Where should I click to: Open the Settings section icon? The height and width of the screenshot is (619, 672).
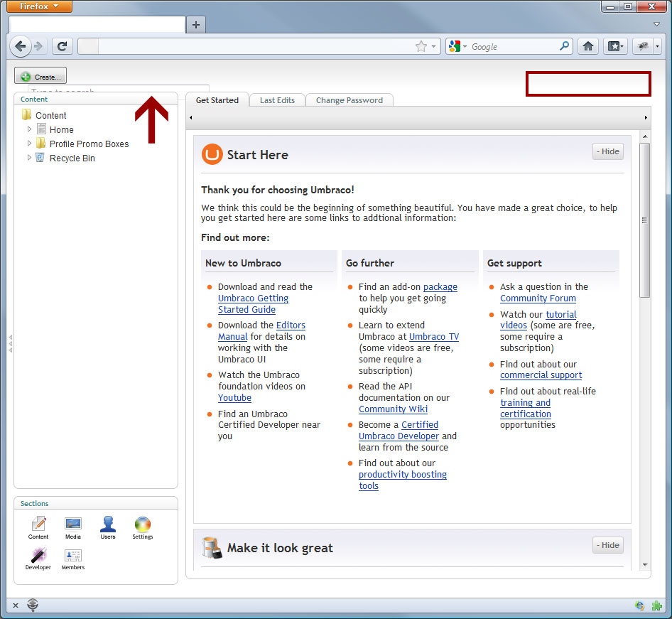143,524
